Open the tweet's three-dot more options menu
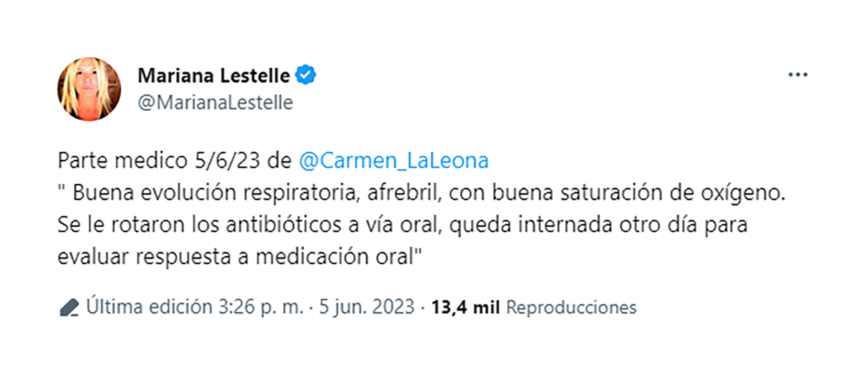This screenshot has width=868, height=372. (x=798, y=75)
